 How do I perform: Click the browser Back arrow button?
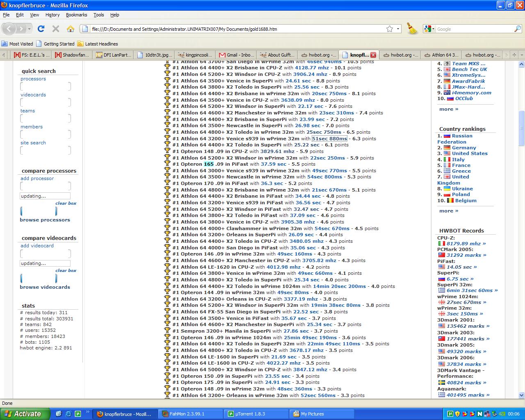tap(9, 29)
